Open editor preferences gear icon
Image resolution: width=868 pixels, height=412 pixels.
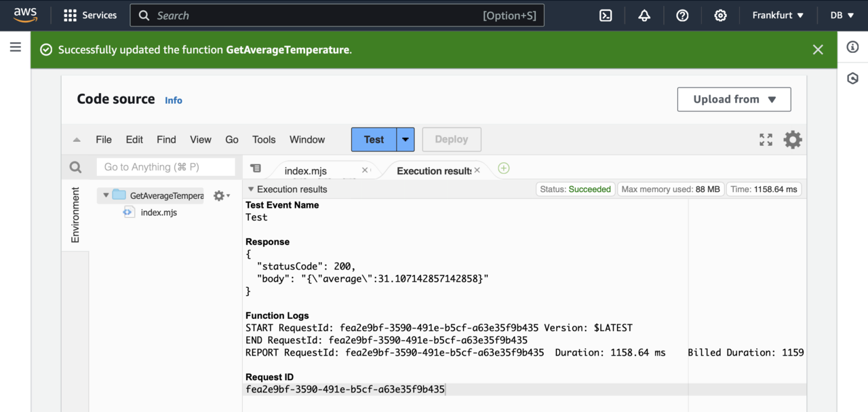(792, 140)
